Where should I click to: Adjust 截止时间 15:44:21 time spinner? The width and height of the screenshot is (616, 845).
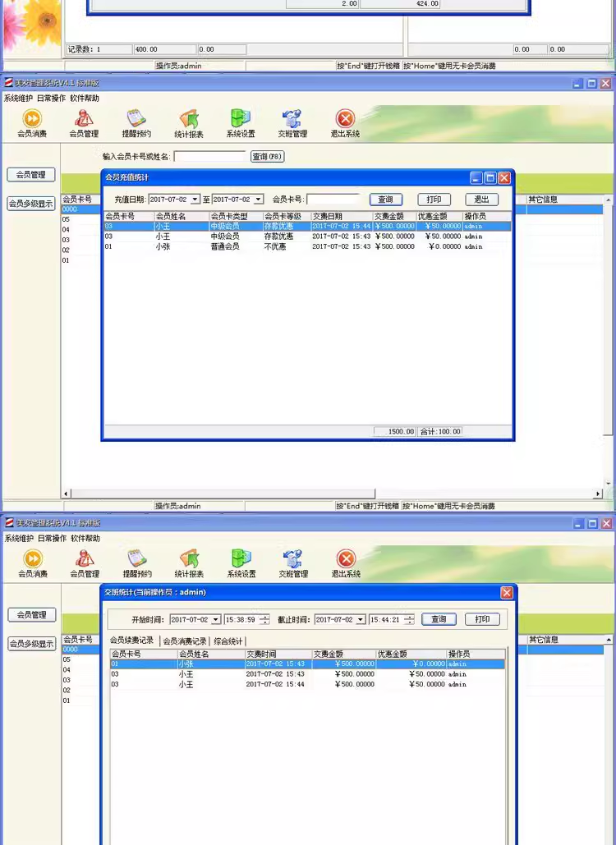[409, 620]
